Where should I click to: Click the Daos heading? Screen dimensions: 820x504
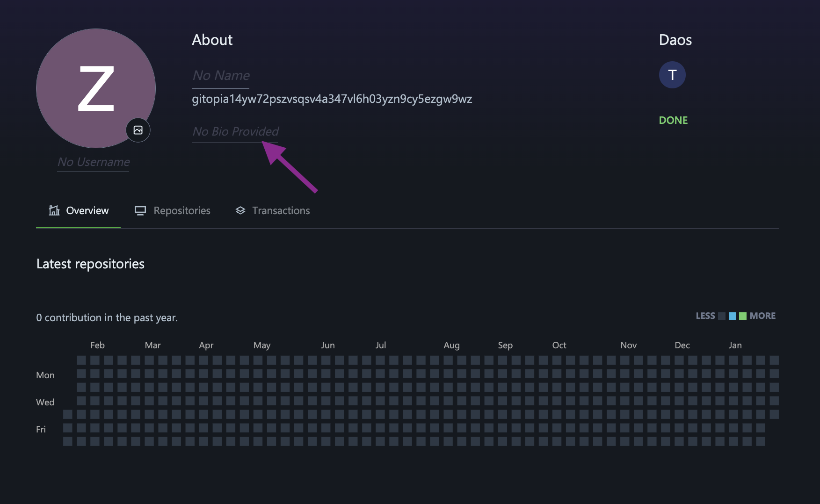point(675,40)
